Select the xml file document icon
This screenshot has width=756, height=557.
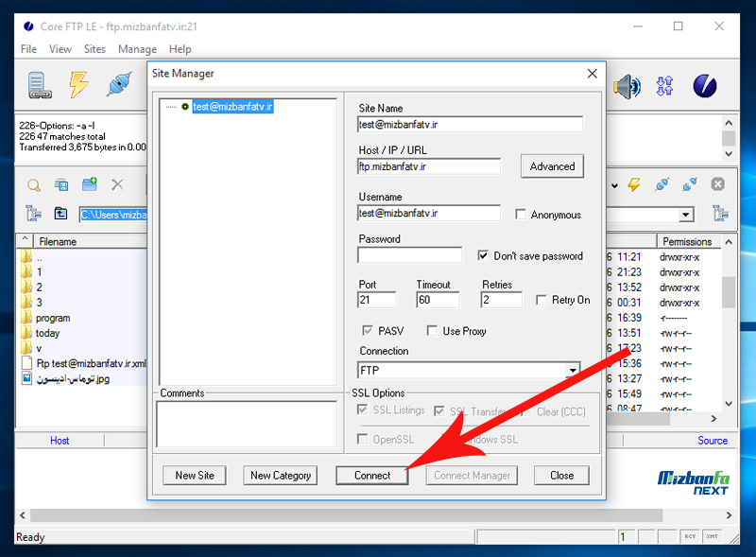(26, 363)
